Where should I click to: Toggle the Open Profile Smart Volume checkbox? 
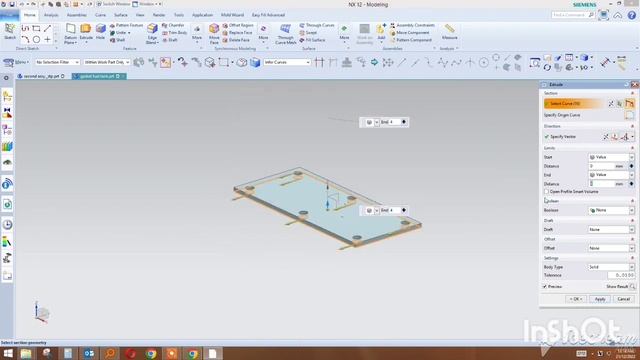pyautogui.click(x=547, y=191)
